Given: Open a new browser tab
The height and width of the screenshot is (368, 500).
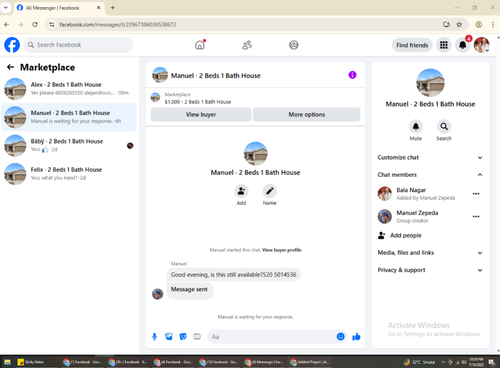Looking at the screenshot, I should point(113,8).
